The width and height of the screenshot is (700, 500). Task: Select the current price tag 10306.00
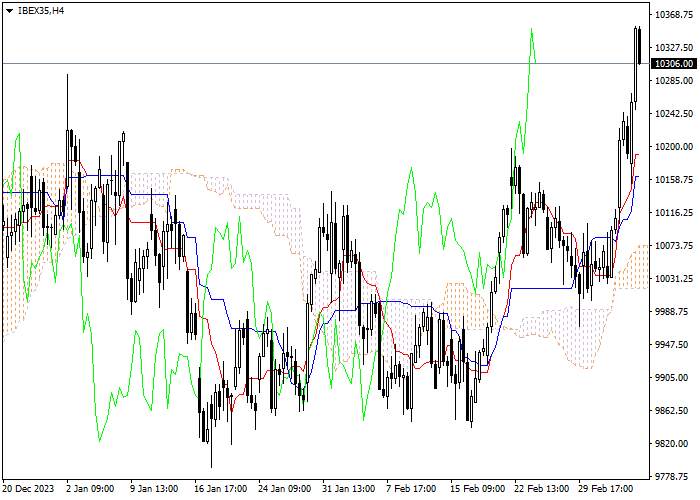point(674,64)
